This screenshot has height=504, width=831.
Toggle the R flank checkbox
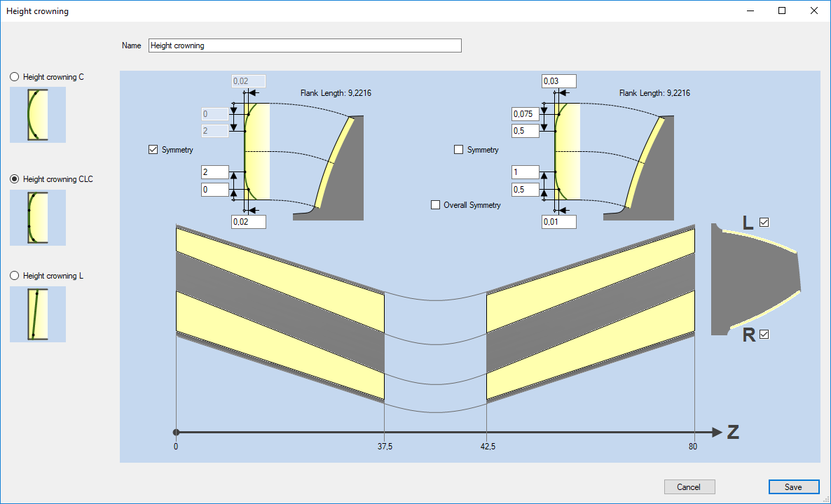[764, 334]
